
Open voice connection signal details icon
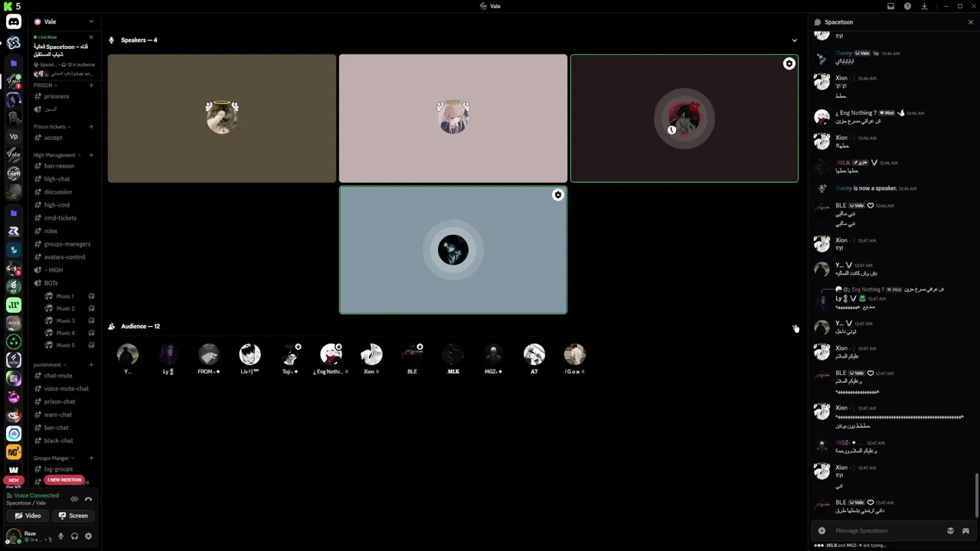74,499
